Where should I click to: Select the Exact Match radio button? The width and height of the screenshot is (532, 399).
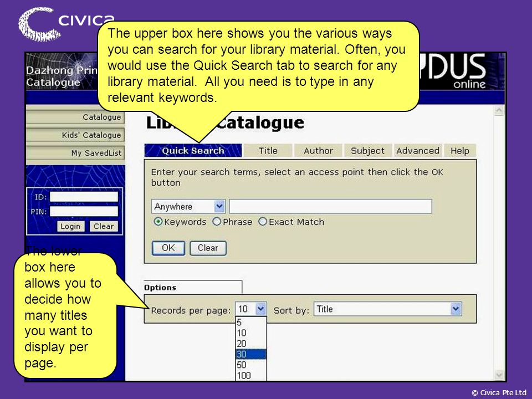(x=263, y=222)
